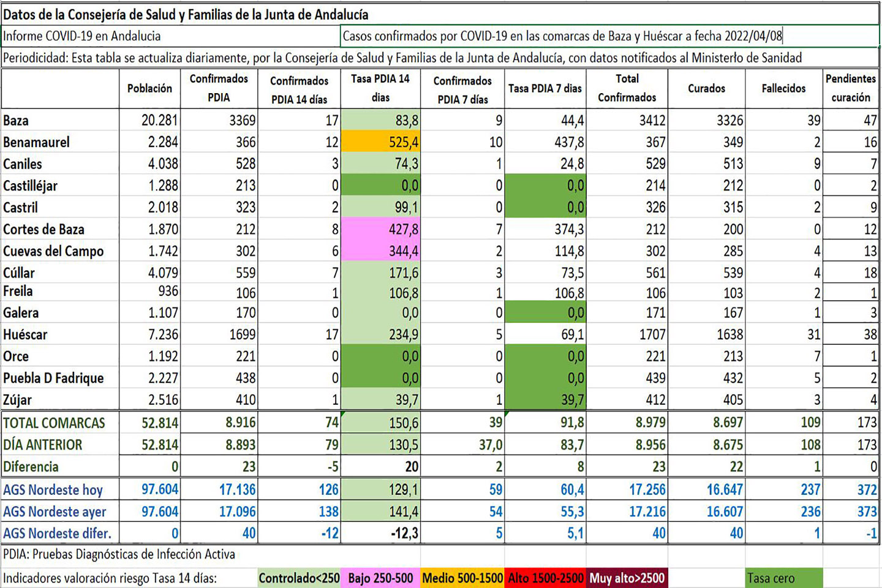Select the 'Curados' column header cell
The width and height of the screenshot is (882, 588).
pos(706,89)
